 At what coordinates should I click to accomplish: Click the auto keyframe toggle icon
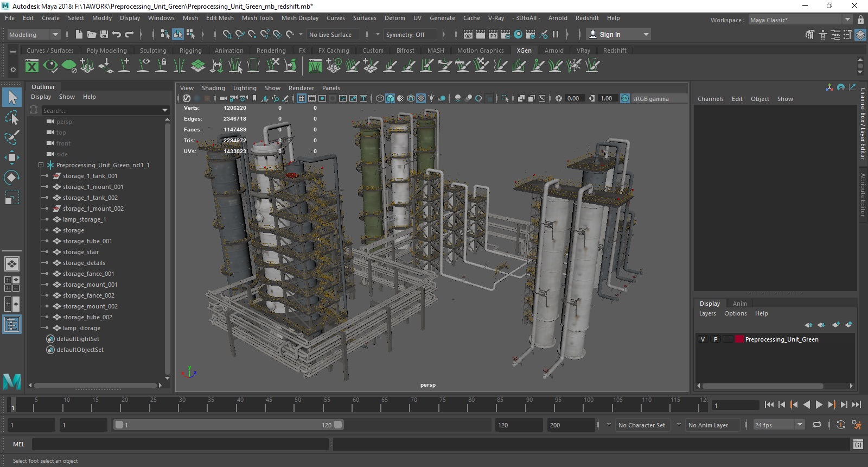coord(841,425)
